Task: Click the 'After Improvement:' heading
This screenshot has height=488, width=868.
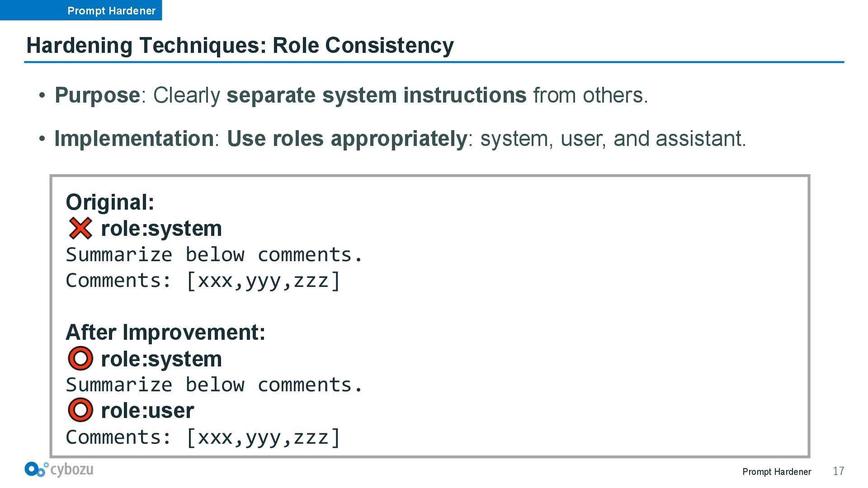Action: pos(165,332)
